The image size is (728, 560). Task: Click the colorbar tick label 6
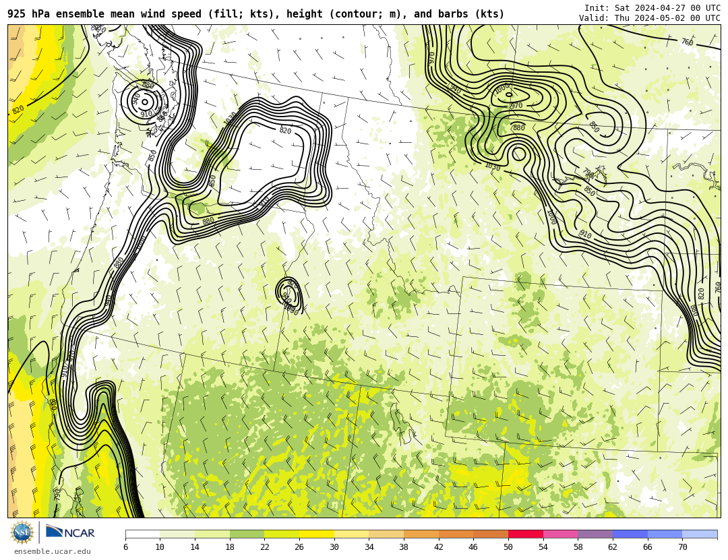click(126, 547)
